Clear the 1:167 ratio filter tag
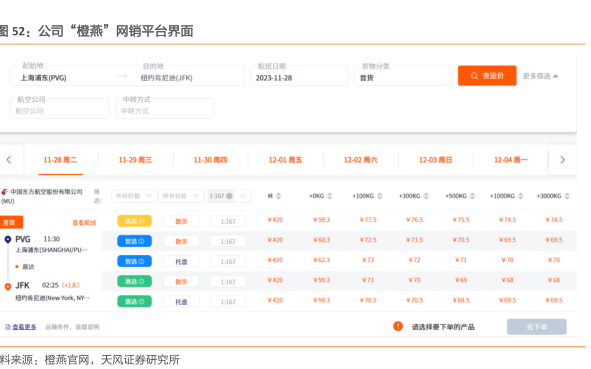Image resolution: width=591 pixels, height=369 pixels. pos(229,196)
